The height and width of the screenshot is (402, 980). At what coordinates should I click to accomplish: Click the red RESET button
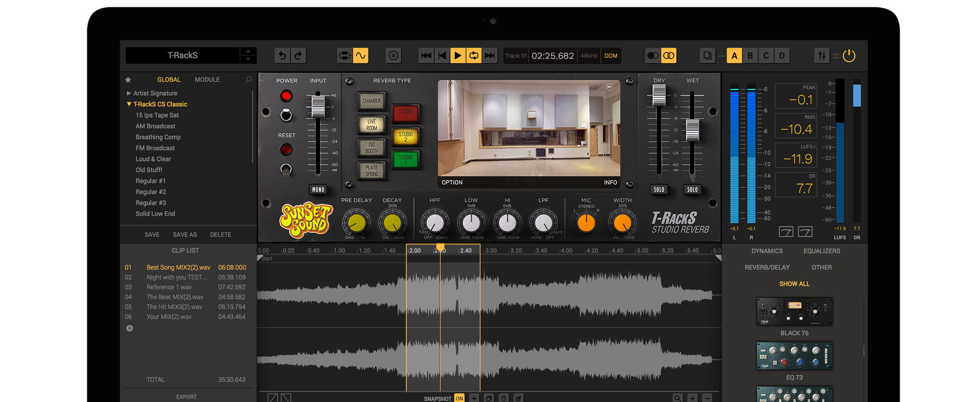[x=286, y=149]
